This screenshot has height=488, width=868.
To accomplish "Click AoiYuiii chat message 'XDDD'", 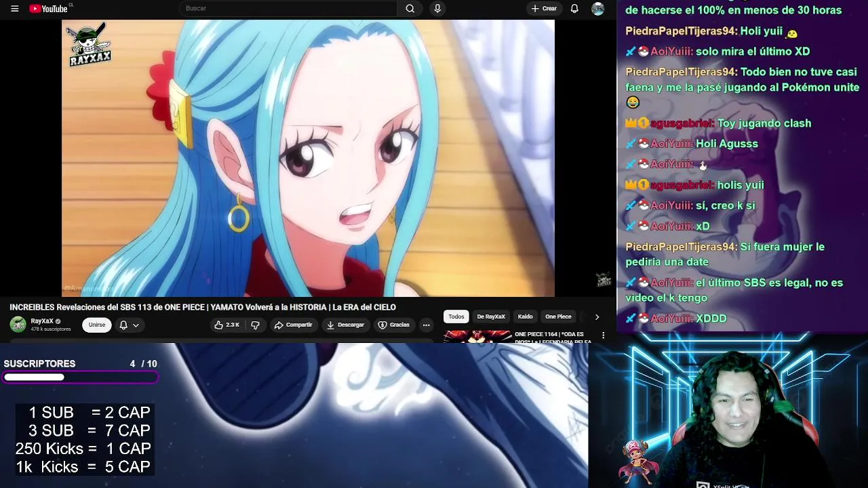I will tap(711, 319).
